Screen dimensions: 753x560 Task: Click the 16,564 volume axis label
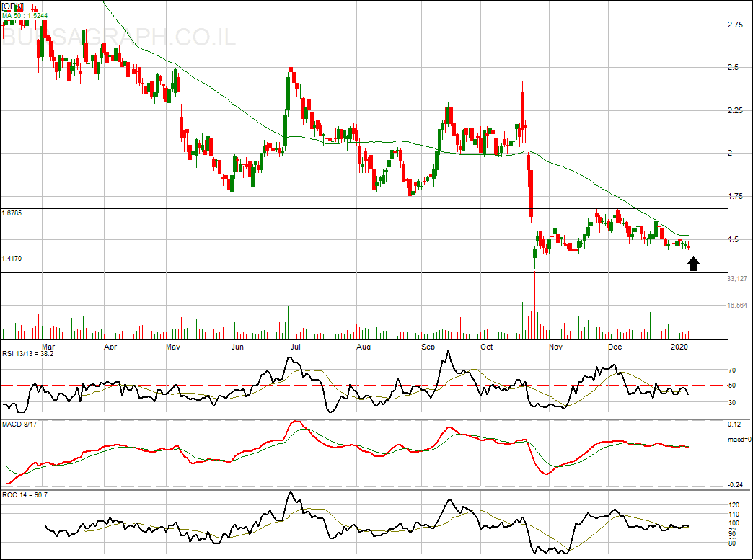(x=737, y=305)
